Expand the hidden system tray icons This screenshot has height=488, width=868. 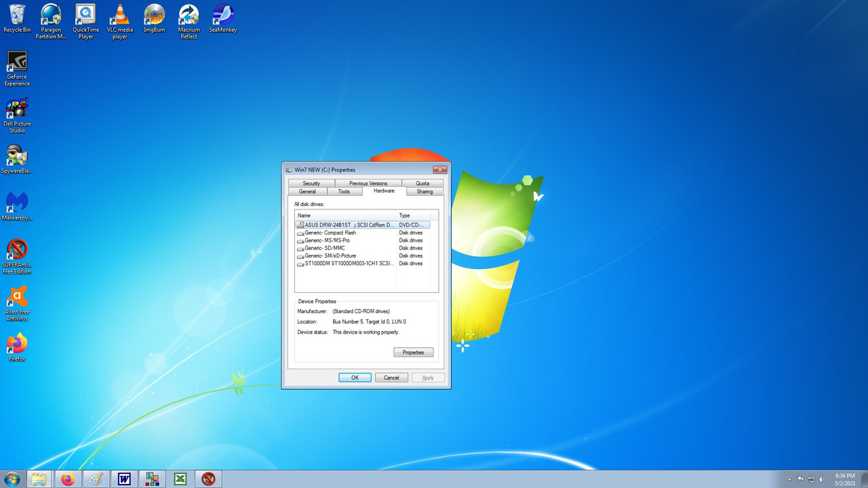point(788,479)
